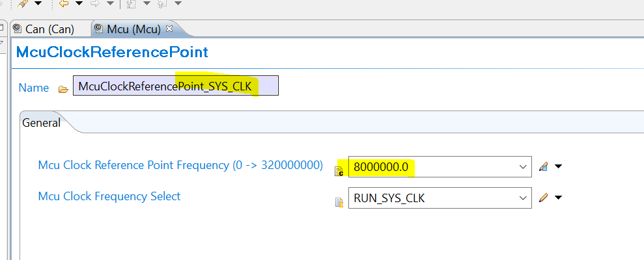
Task: Open the back history dropdown arrow
Action: [x=79, y=4]
